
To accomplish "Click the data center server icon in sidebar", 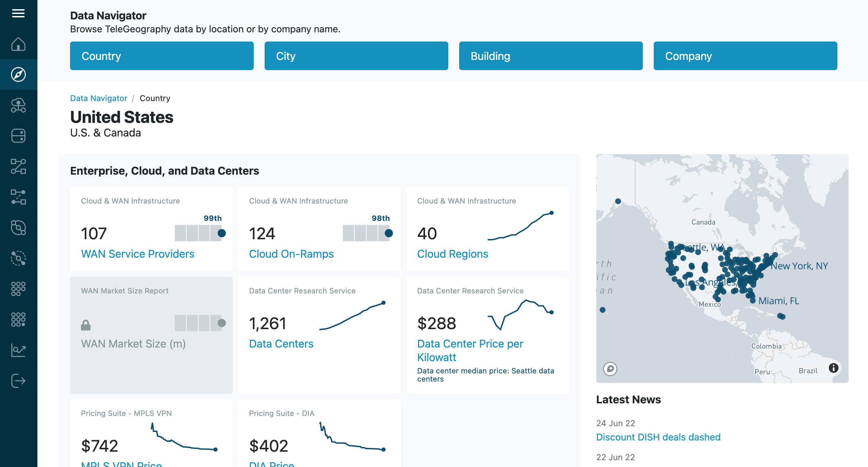I will (x=19, y=135).
